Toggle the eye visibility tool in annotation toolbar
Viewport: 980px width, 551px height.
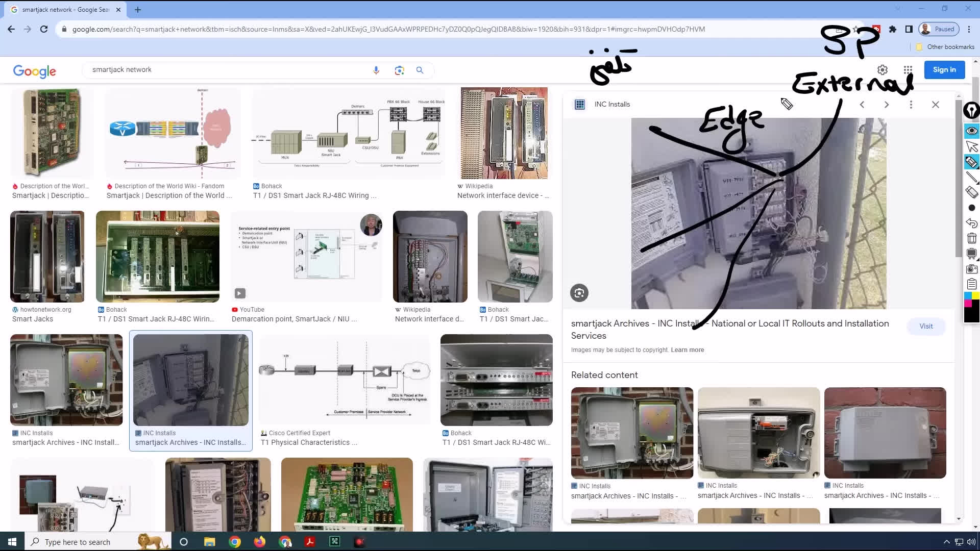point(971,131)
